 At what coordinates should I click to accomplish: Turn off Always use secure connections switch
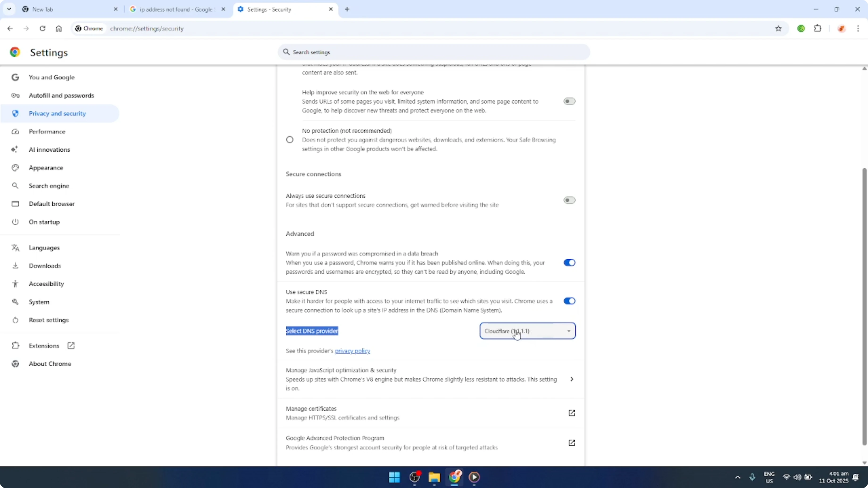[x=569, y=200]
